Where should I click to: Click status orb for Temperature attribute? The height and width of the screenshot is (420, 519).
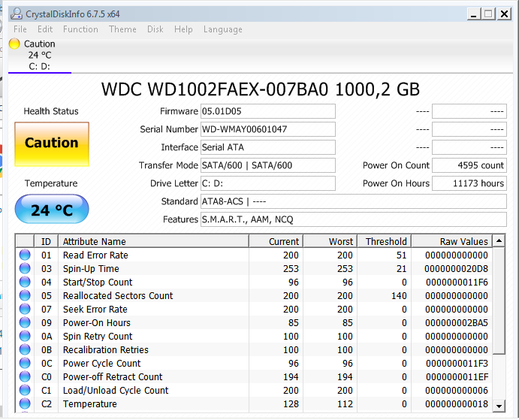[x=25, y=403]
